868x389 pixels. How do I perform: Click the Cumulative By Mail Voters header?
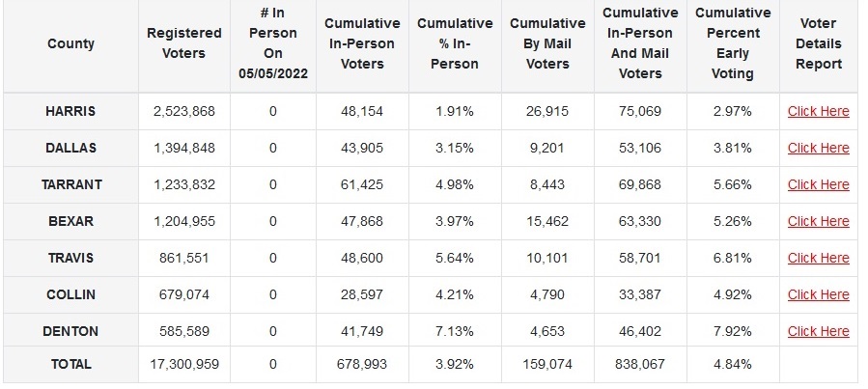click(x=547, y=43)
